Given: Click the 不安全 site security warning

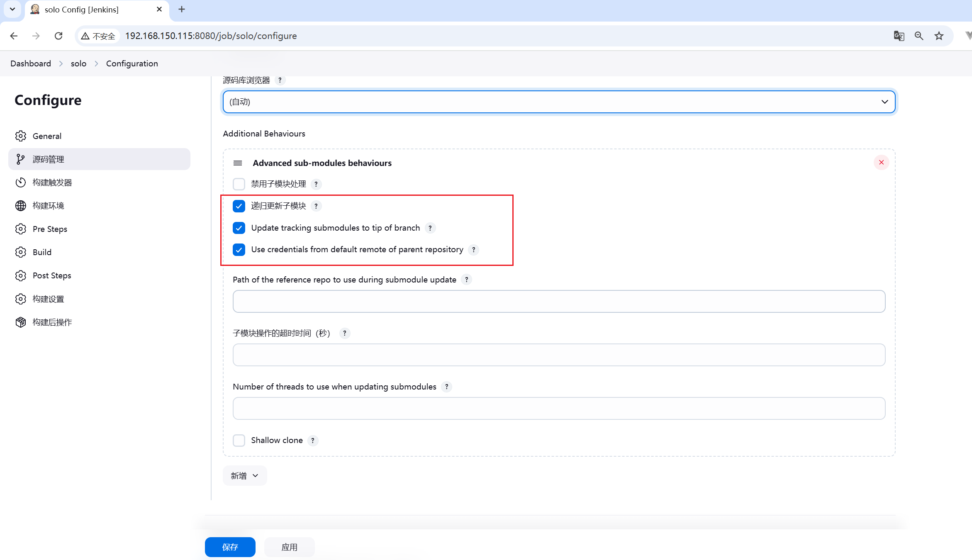Looking at the screenshot, I should tap(98, 36).
